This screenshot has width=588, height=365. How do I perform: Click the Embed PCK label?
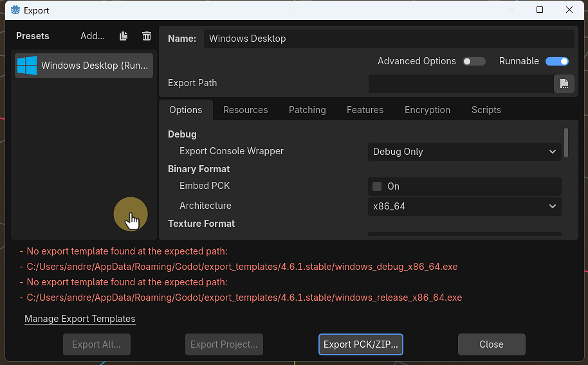point(205,186)
